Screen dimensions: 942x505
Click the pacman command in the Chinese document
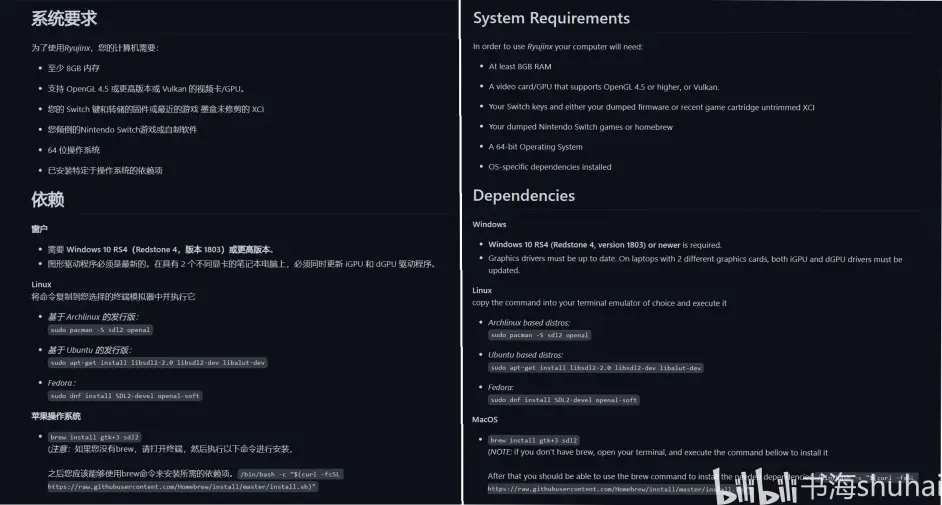click(100, 330)
